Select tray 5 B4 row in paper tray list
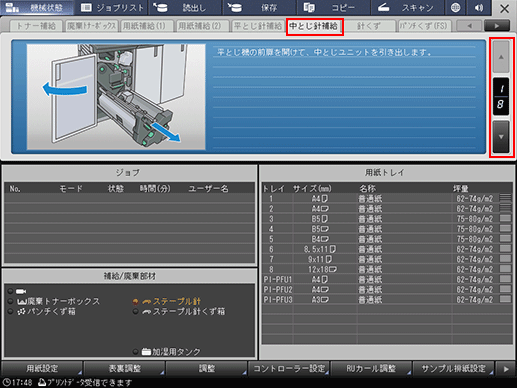The width and height of the screenshot is (517, 388). pyautogui.click(x=387, y=239)
